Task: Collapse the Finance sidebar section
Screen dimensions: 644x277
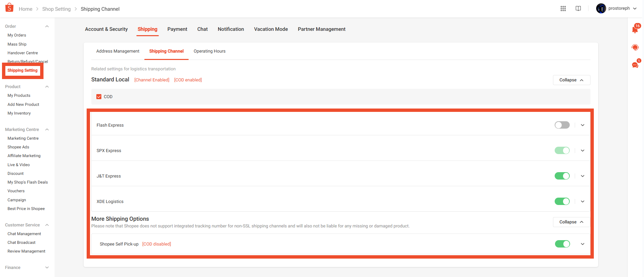Action: (47, 268)
